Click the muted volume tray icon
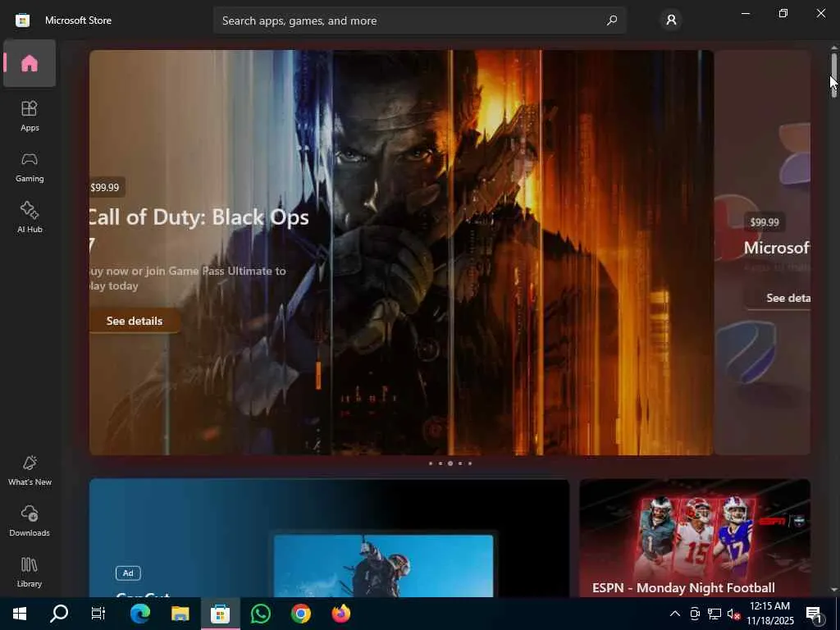This screenshot has width=840, height=630. [733, 614]
